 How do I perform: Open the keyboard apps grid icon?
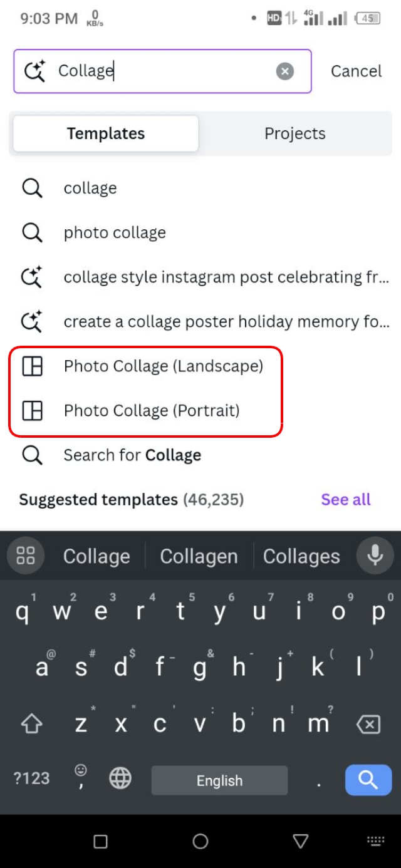(25, 555)
